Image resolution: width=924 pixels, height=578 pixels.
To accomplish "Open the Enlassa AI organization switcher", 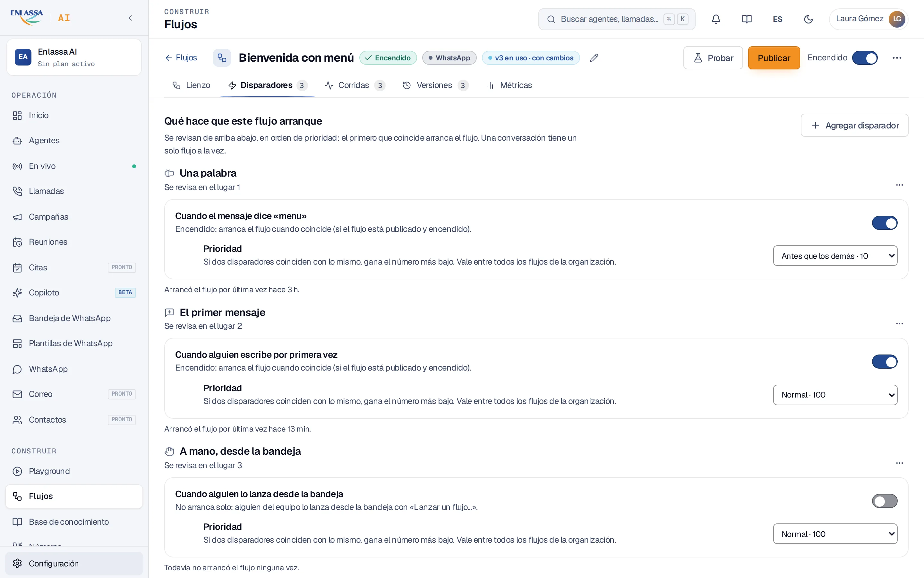I will (x=74, y=57).
